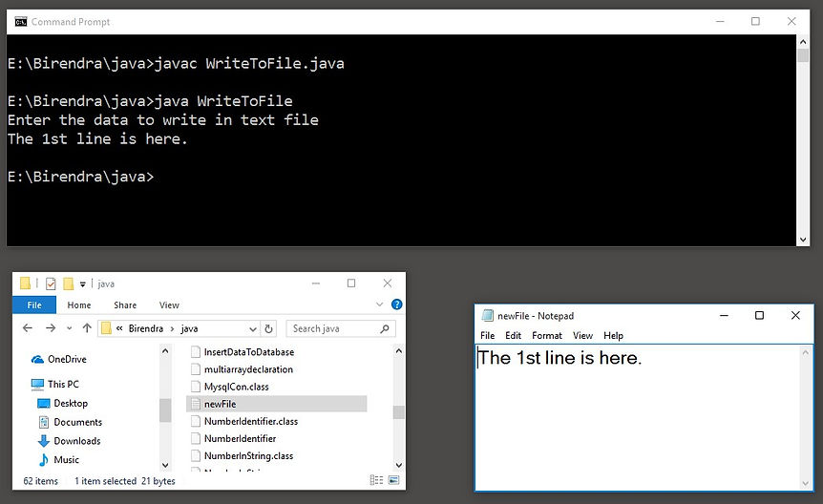Click the Notepad app icon in title bar
Viewport: 823px width, 504px height.
[x=488, y=316]
